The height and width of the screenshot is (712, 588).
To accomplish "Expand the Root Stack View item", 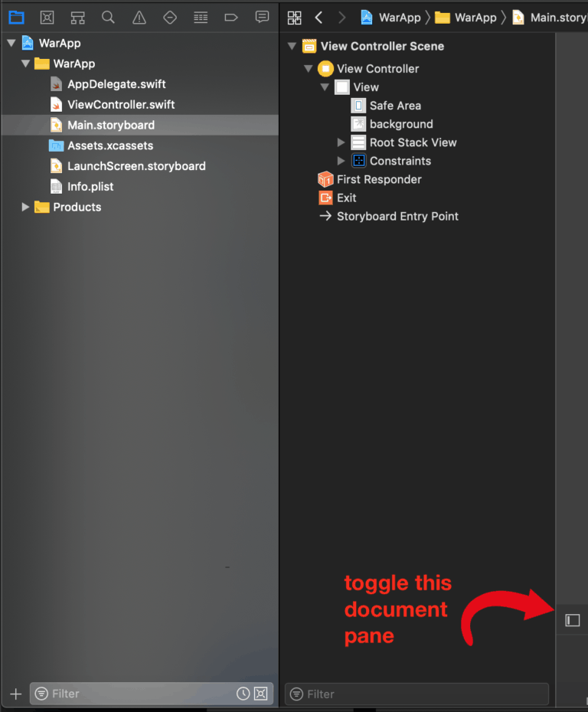I will pyautogui.click(x=341, y=142).
